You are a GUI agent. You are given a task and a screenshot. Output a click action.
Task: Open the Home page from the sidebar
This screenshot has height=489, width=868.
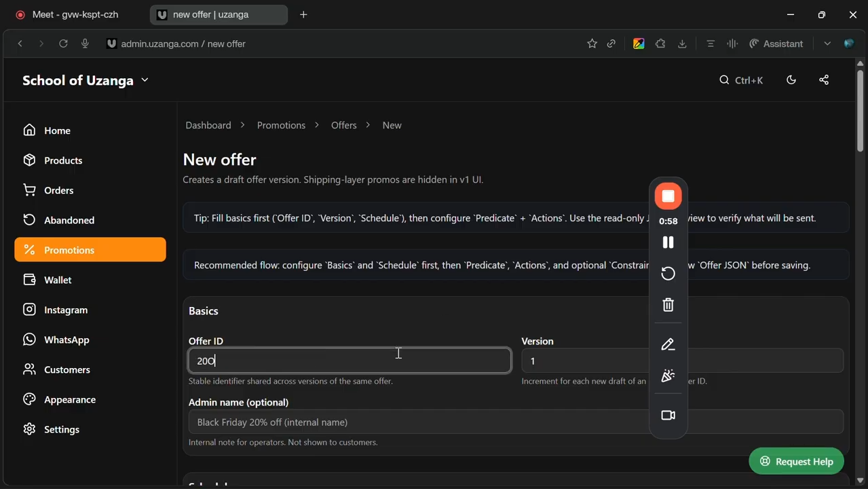pos(90,130)
